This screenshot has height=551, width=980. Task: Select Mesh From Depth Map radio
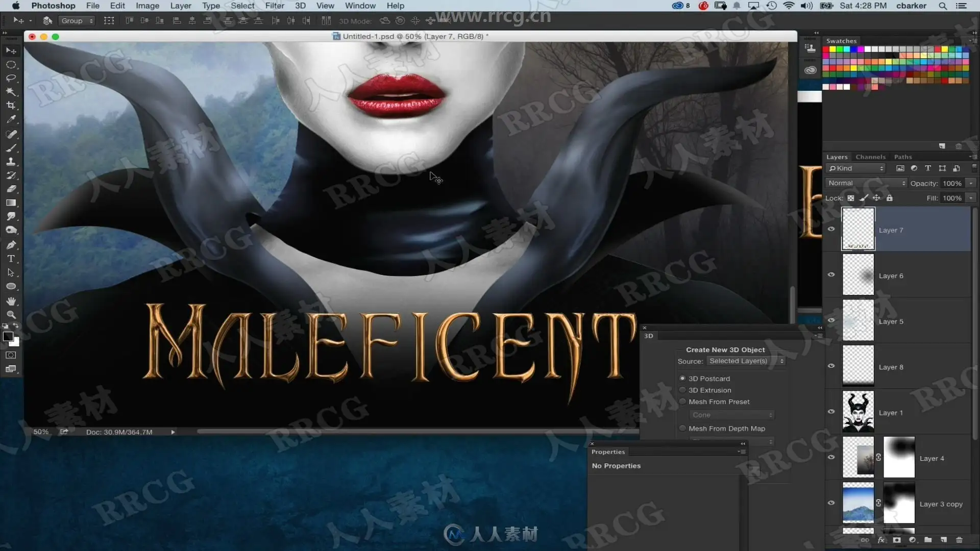pyautogui.click(x=682, y=429)
